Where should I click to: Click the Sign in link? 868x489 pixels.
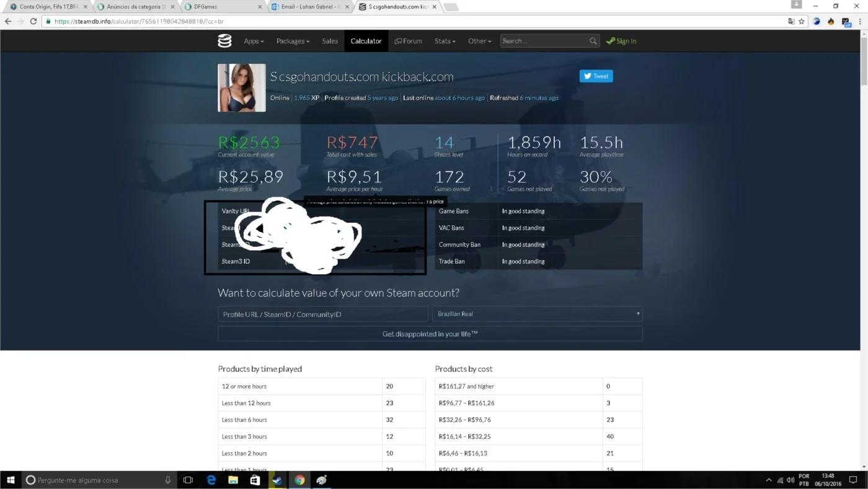point(621,41)
